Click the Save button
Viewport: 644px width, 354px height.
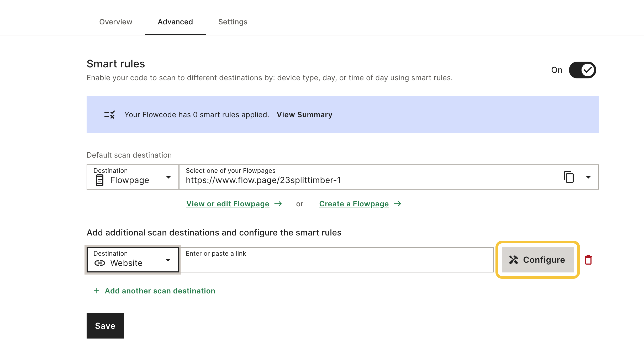pyautogui.click(x=105, y=326)
